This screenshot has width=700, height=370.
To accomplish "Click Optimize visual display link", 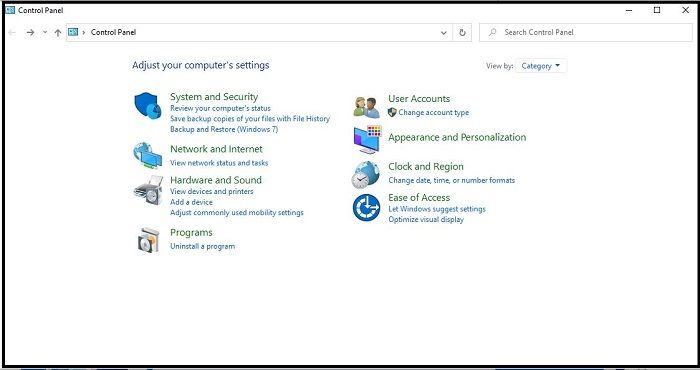I will tap(426, 220).
